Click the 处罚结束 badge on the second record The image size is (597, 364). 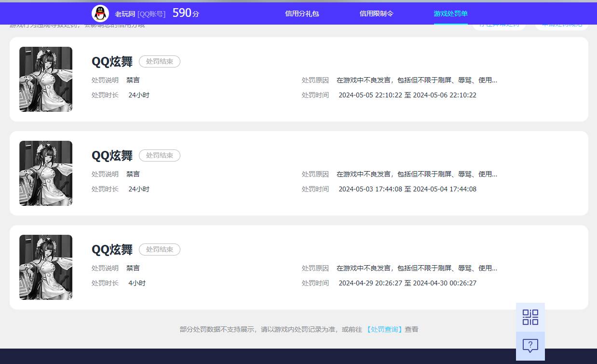point(160,155)
